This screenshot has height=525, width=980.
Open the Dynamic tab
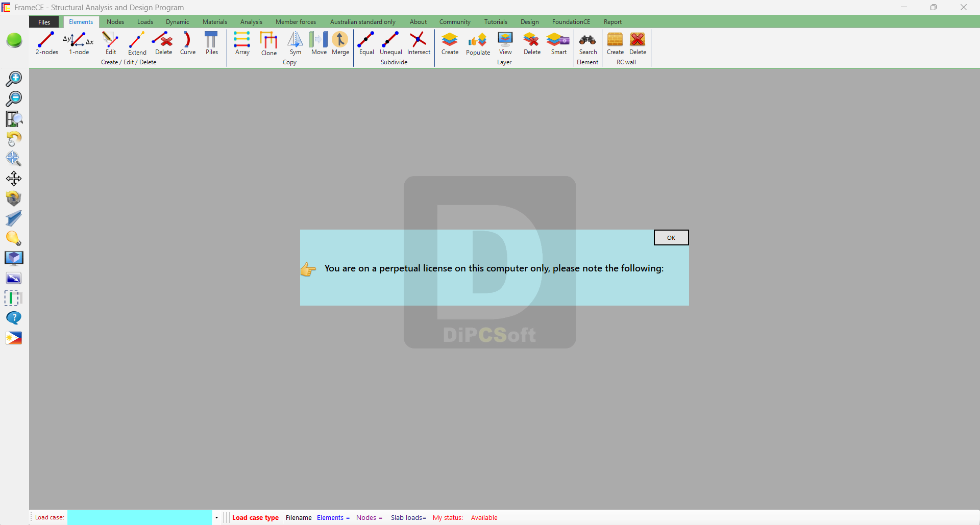pos(177,22)
